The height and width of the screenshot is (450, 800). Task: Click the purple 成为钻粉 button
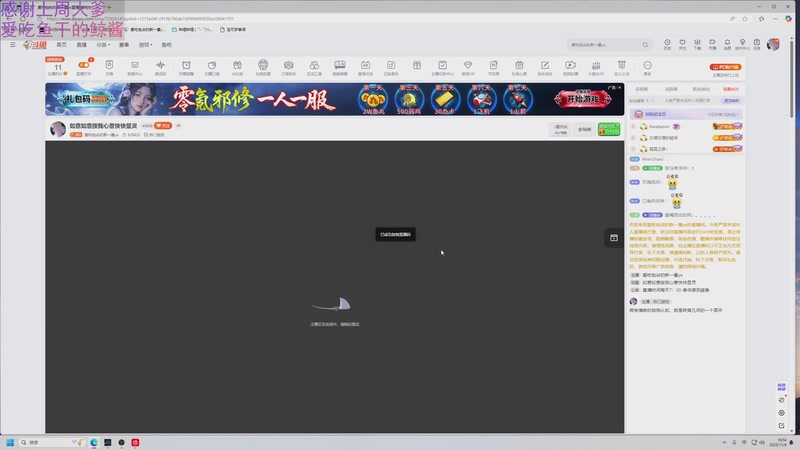point(732,101)
